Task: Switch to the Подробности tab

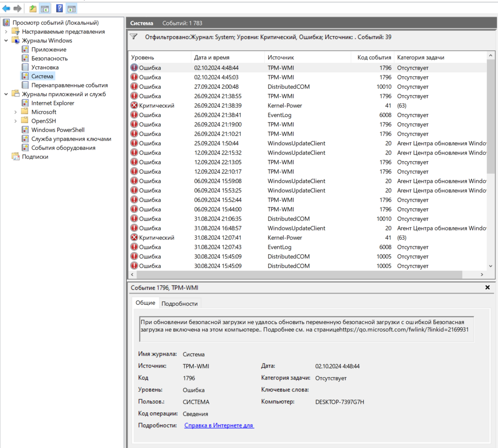Action: 179,303
